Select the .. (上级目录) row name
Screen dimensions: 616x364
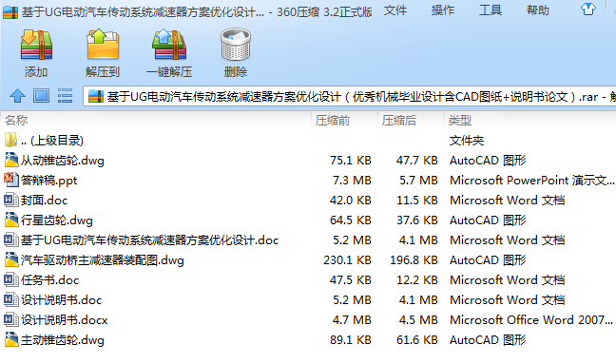coord(52,140)
